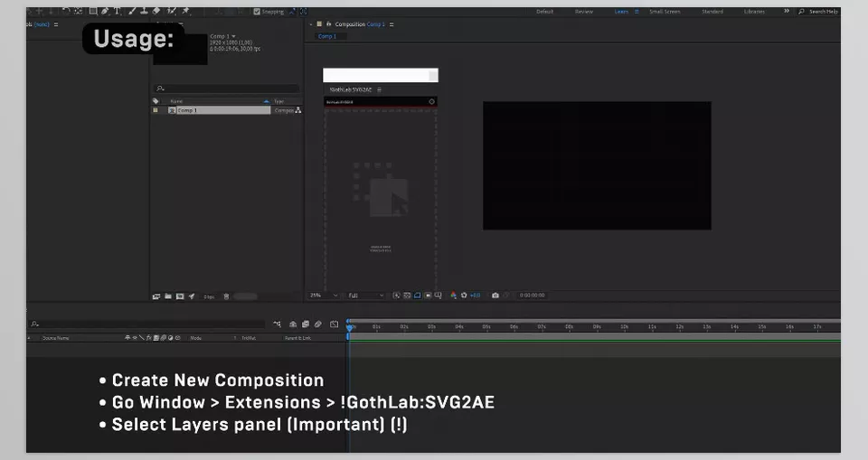Select the Roto Brush tool
Image resolution: width=868 pixels, height=460 pixels.
click(172, 11)
